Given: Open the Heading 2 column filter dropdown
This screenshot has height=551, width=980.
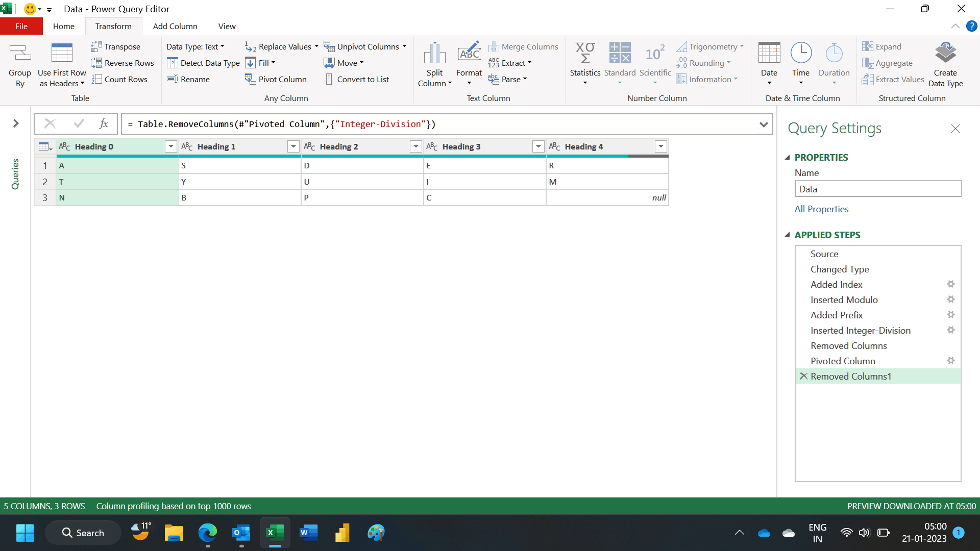Looking at the screenshot, I should pyautogui.click(x=415, y=147).
